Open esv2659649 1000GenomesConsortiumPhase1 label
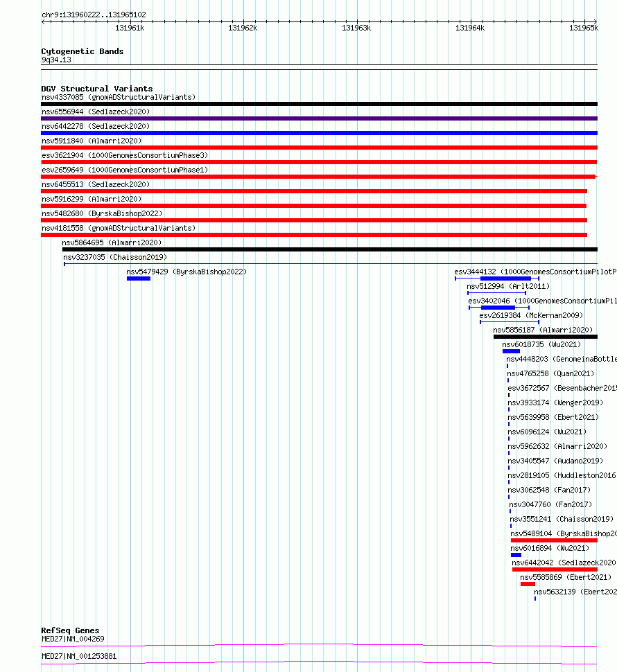 (125, 170)
